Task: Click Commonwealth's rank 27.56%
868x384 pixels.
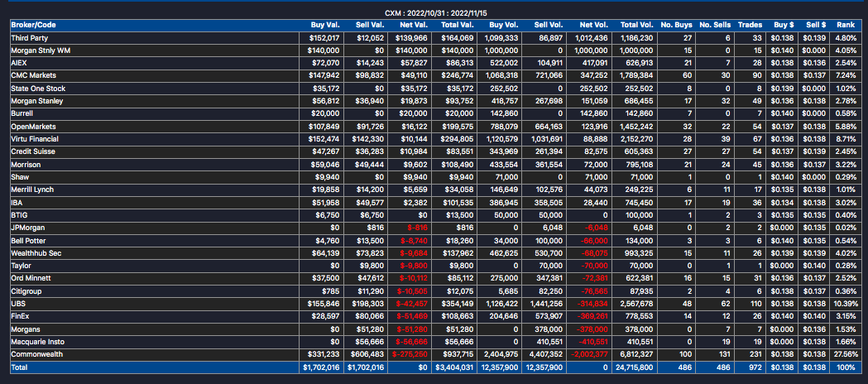Action: 846,354
